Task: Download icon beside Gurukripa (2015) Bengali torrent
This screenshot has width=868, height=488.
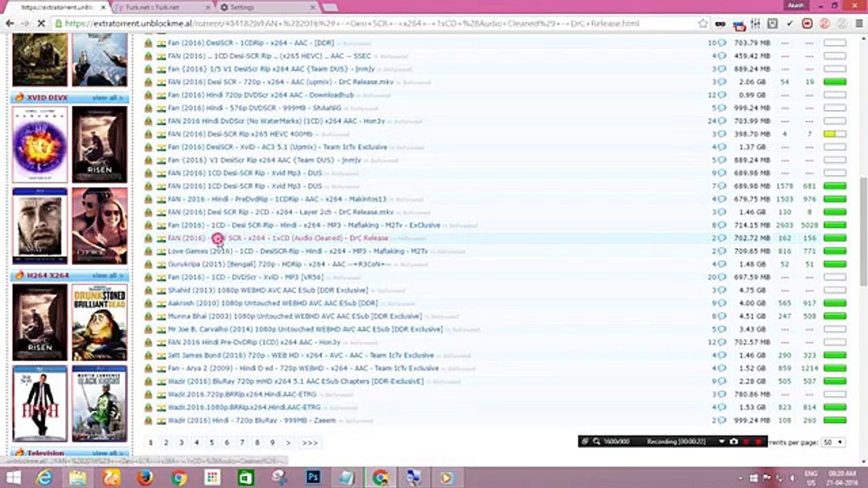Action: pos(149,264)
